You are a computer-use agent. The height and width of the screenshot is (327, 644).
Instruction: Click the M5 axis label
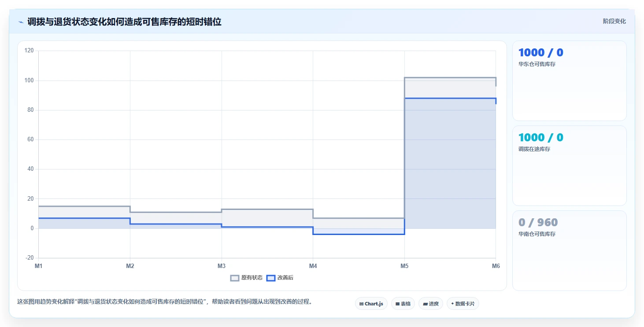coord(404,266)
